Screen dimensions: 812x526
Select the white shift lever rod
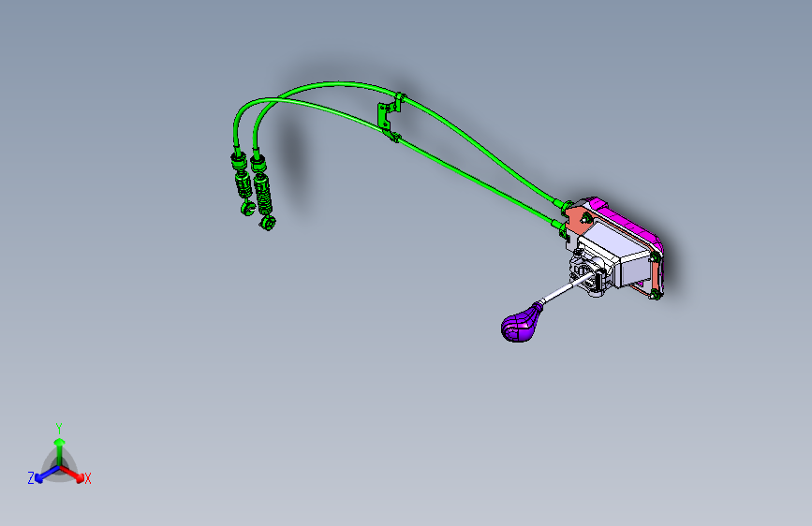[566, 288]
